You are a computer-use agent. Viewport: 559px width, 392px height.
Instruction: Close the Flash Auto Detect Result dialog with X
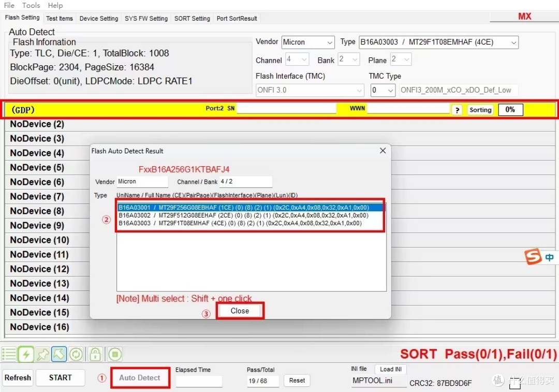coord(383,151)
